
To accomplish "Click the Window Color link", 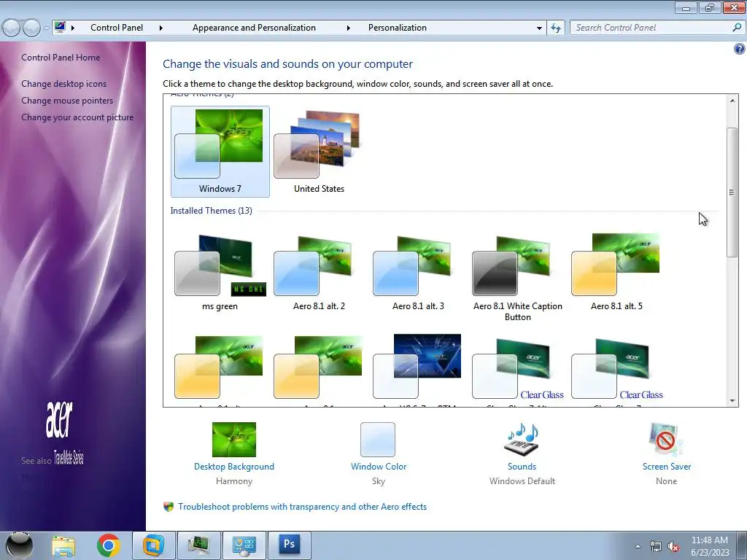I will point(379,467).
